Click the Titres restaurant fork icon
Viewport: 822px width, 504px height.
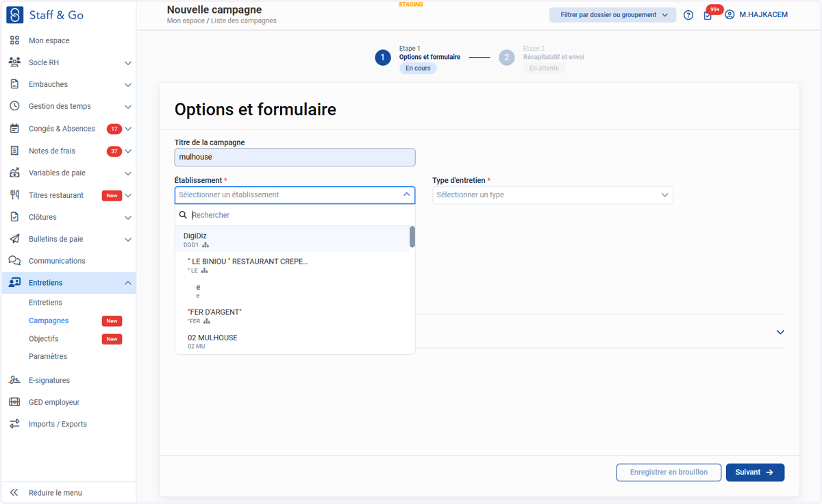click(x=14, y=195)
